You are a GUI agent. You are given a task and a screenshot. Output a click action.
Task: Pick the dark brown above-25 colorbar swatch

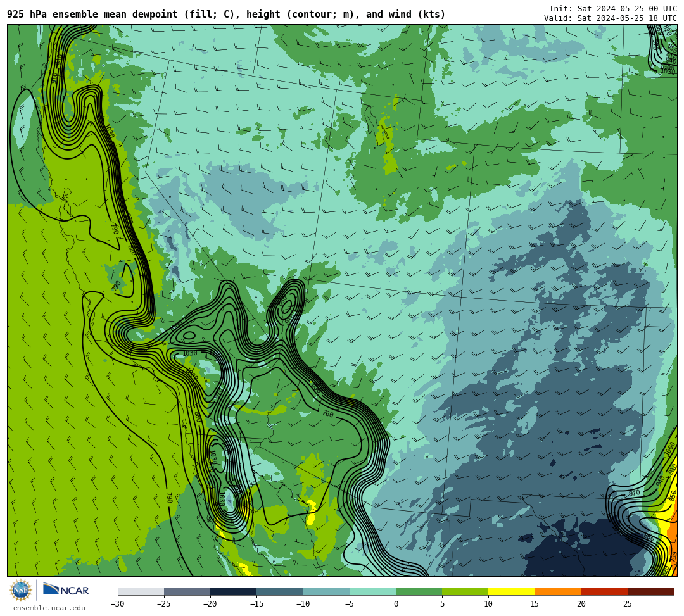pyautogui.click(x=651, y=591)
